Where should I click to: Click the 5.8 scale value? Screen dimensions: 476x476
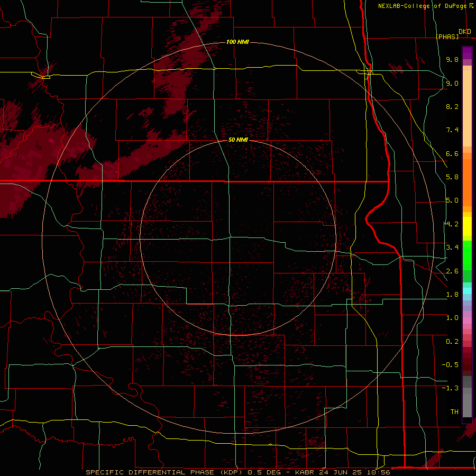[452, 177]
